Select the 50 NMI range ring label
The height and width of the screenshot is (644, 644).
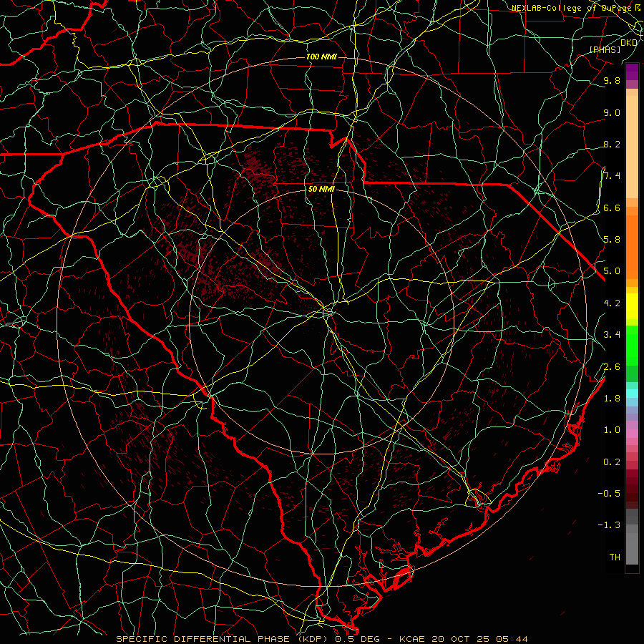coord(321,189)
